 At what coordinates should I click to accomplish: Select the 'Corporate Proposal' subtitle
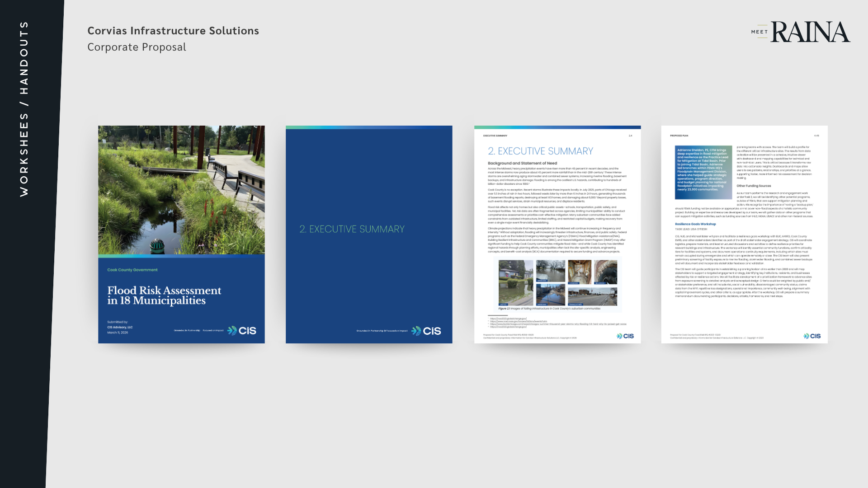[137, 47]
